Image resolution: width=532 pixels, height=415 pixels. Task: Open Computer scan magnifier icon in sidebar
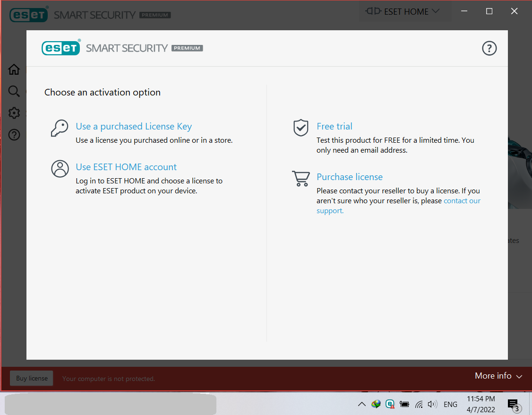point(14,91)
